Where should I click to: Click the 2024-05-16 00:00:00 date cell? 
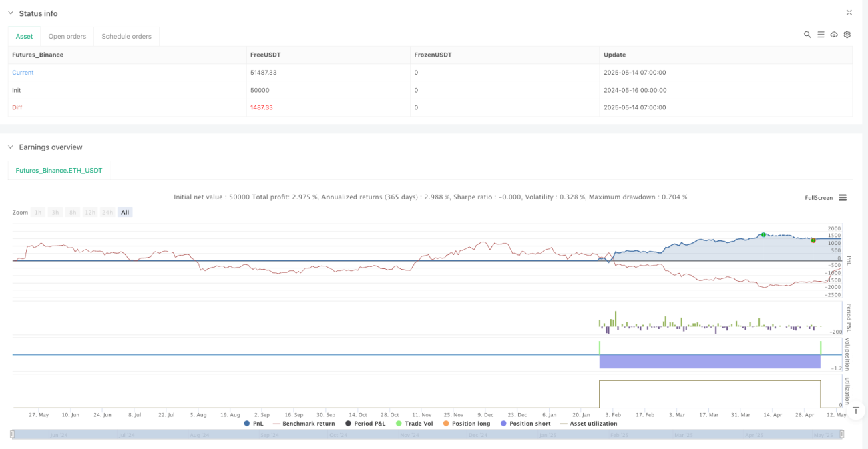click(634, 90)
